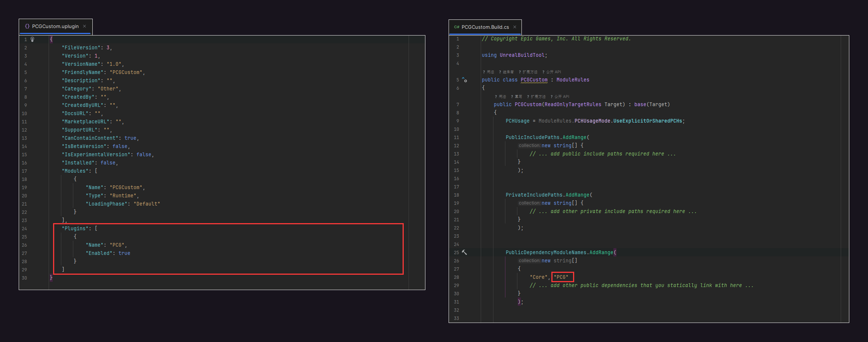The width and height of the screenshot is (868, 342).
Task: Click the true value of the Enabled field
Action: click(x=125, y=253)
